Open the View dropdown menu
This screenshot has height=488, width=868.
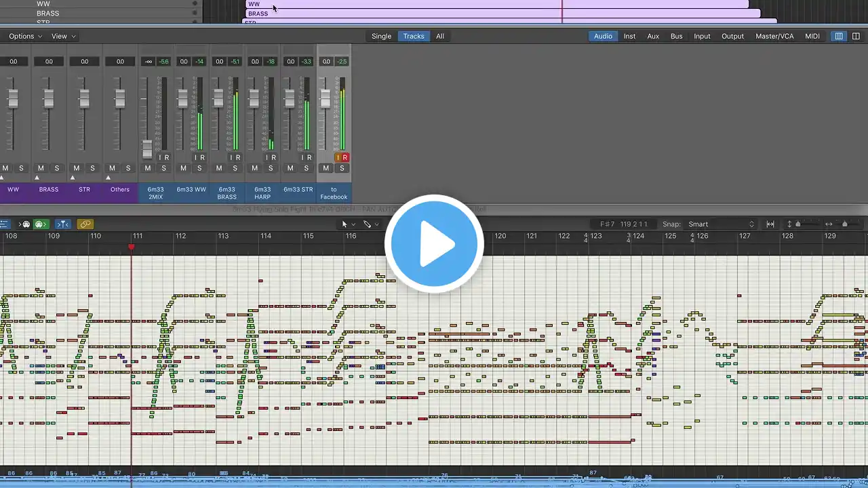[63, 36]
